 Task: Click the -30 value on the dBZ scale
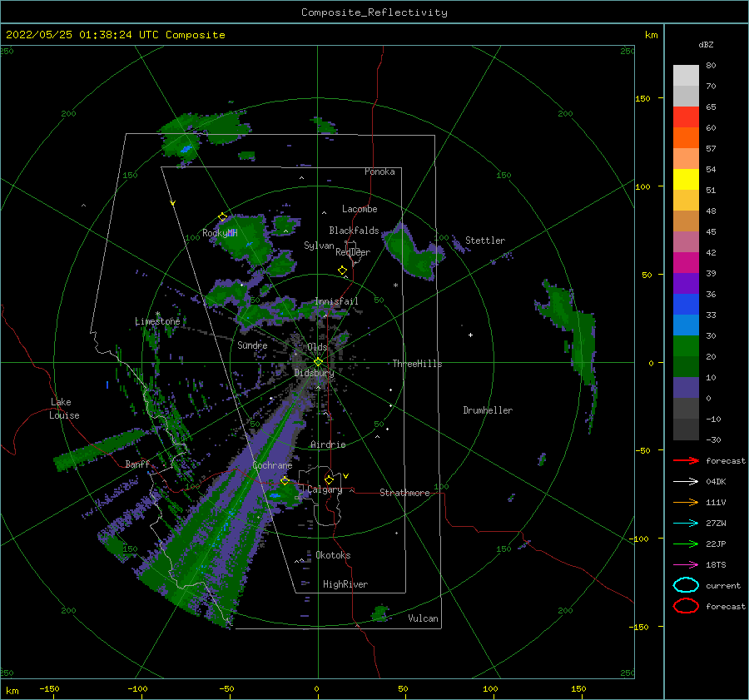click(713, 439)
